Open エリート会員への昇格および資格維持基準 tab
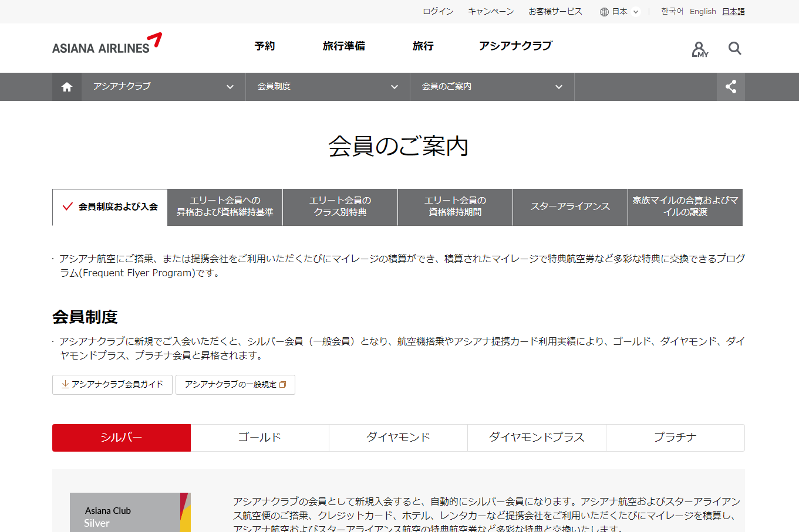This screenshot has height=532, width=799. (x=225, y=207)
